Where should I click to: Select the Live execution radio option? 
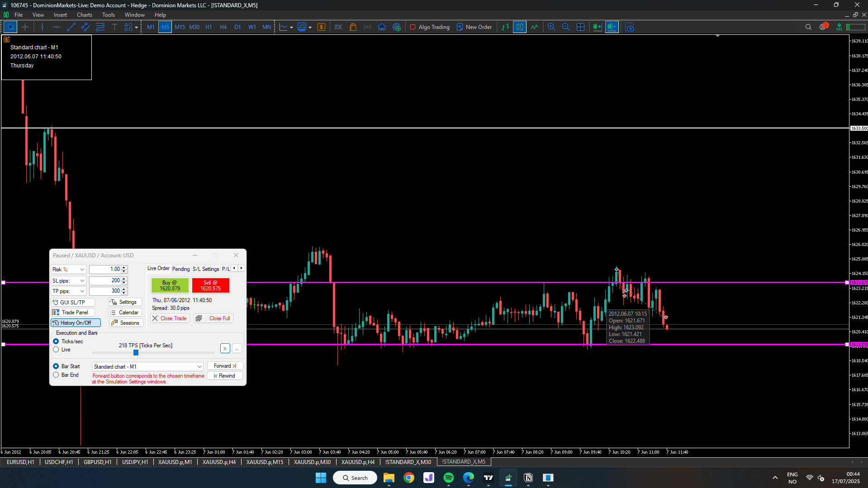tap(56, 350)
